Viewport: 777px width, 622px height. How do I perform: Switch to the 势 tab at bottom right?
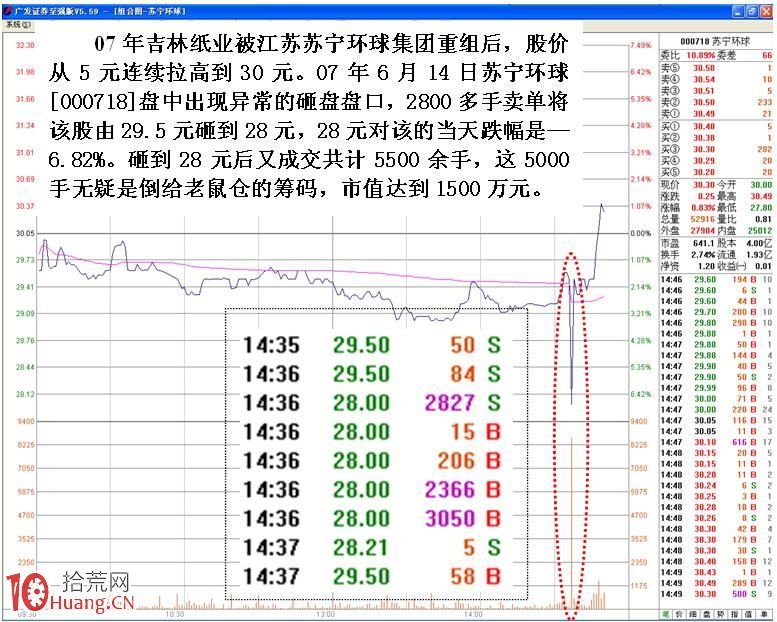[x=721, y=614]
